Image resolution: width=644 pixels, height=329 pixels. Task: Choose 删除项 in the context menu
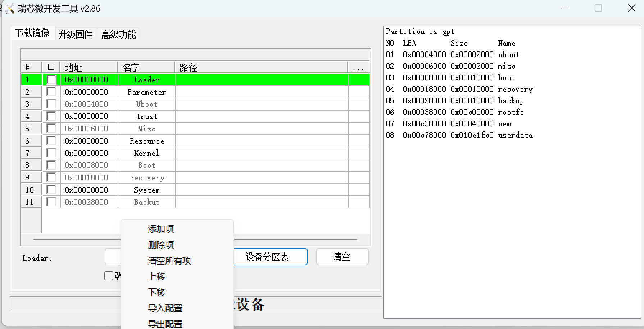pos(161,245)
